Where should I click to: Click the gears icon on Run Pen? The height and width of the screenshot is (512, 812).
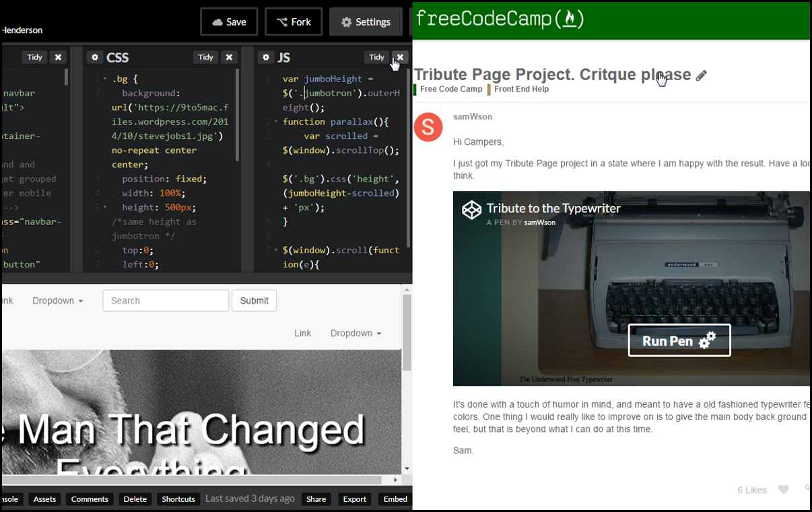[x=706, y=340]
